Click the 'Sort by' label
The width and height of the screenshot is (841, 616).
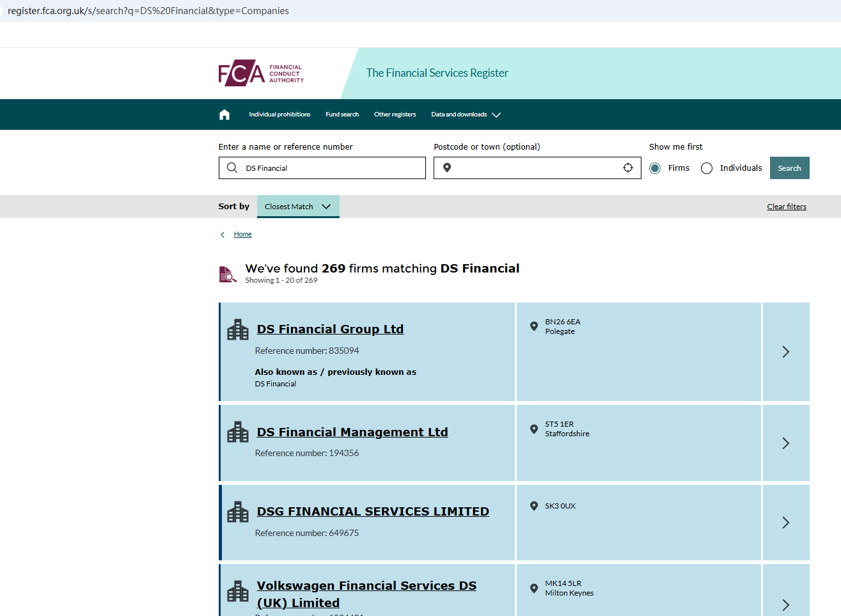click(x=234, y=207)
